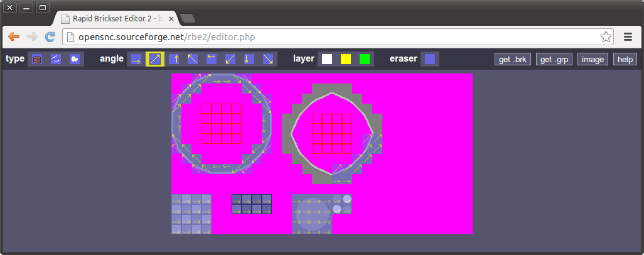
Task: Focus the address bar URL field
Action: (x=338, y=37)
